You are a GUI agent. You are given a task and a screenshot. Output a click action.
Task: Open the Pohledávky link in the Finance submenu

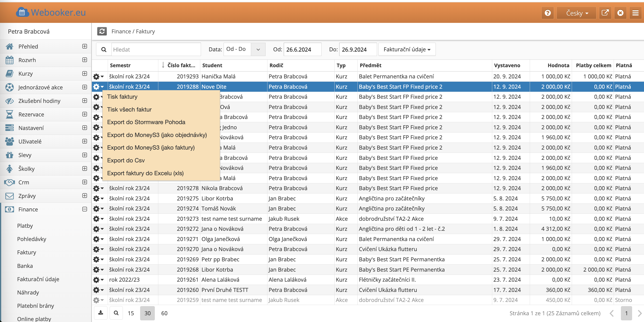coord(32,239)
